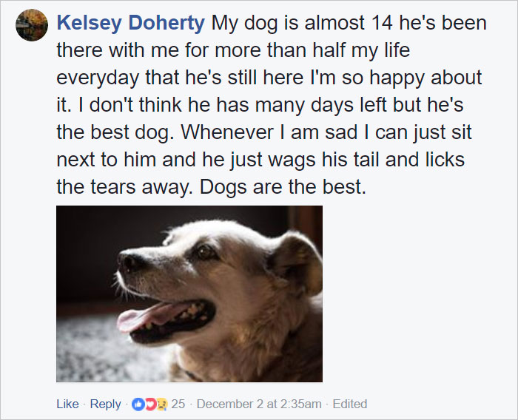Click the sentence 'Dogs are the best.'
This screenshot has height=420, width=518.
283,187
